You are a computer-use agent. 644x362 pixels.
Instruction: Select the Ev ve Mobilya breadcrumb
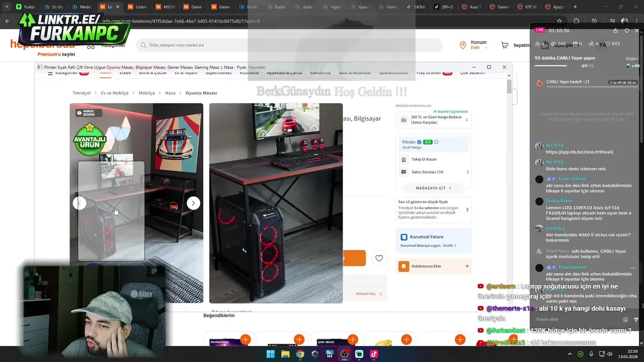click(115, 93)
